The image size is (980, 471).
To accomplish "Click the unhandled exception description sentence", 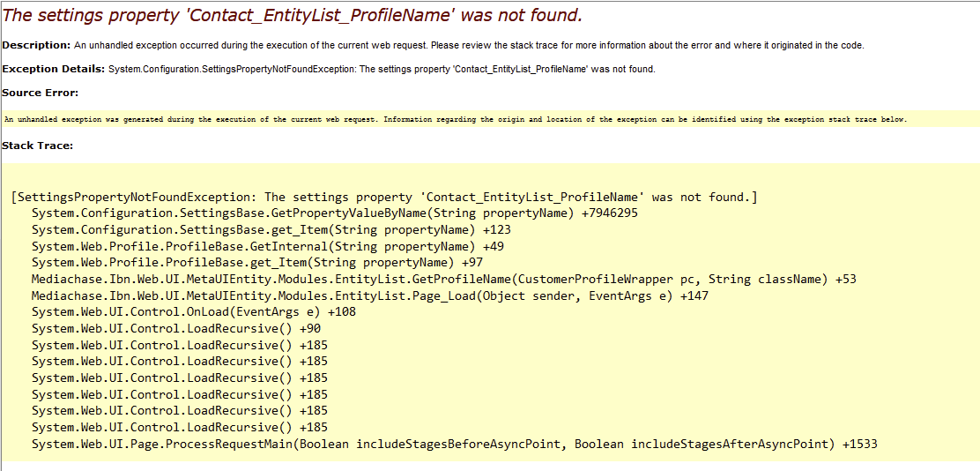I will click(469, 45).
